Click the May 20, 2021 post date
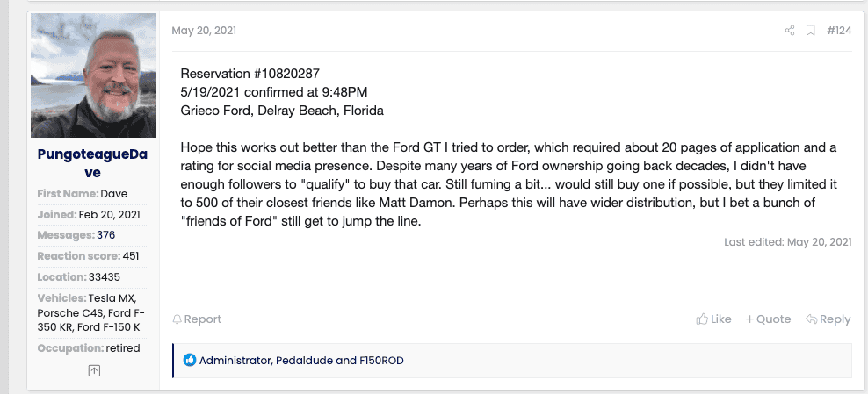The width and height of the screenshot is (868, 394). [x=204, y=31]
